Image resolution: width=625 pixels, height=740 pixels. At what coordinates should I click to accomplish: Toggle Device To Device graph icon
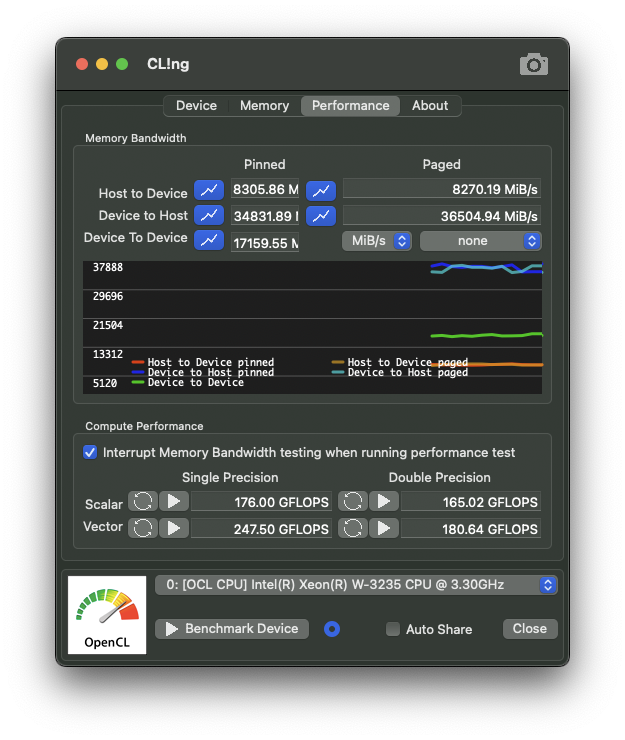[x=209, y=240]
